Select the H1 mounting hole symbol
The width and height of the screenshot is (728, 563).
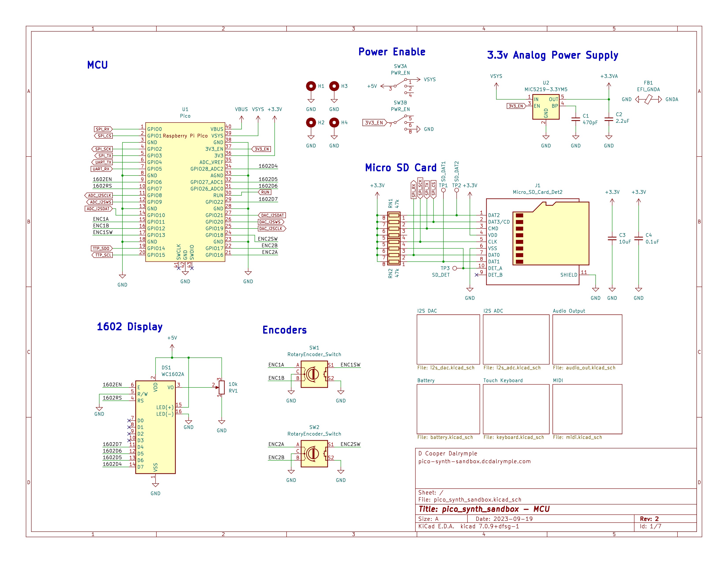pyautogui.click(x=311, y=86)
